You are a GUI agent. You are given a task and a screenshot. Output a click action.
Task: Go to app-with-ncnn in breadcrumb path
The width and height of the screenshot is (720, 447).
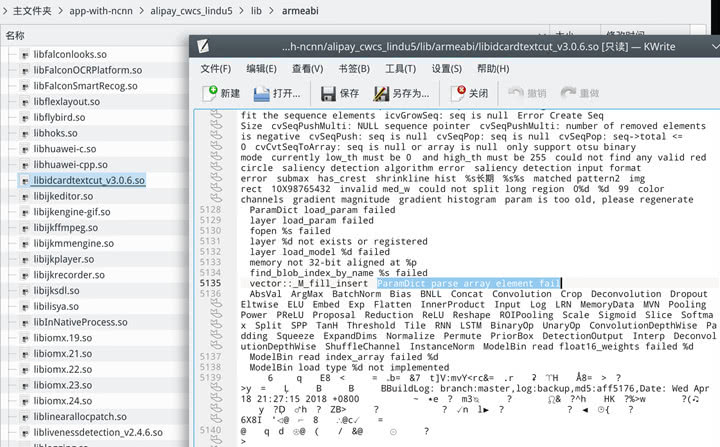click(101, 11)
